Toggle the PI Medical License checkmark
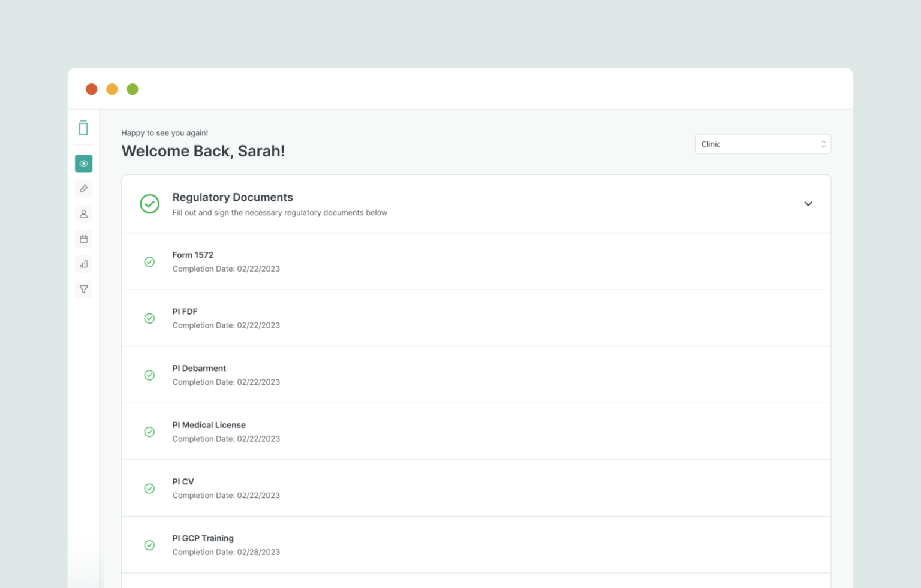Screen dimensions: 921x588 [x=149, y=432]
